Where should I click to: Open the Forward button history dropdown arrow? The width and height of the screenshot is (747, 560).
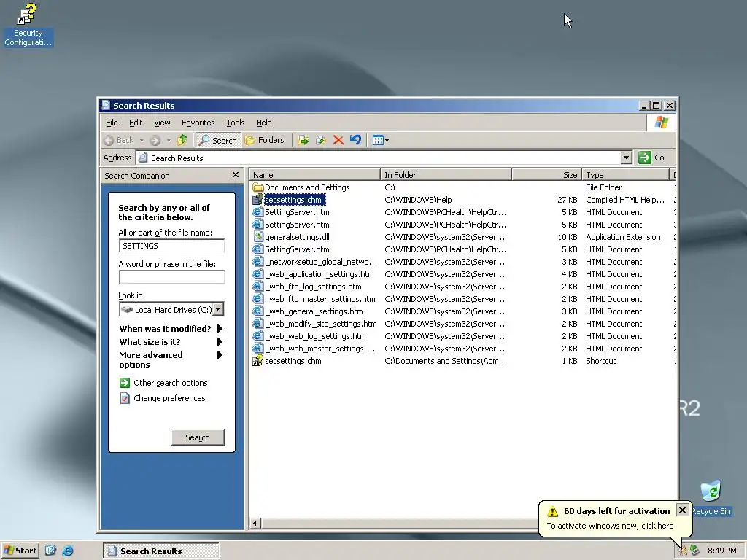(x=169, y=141)
